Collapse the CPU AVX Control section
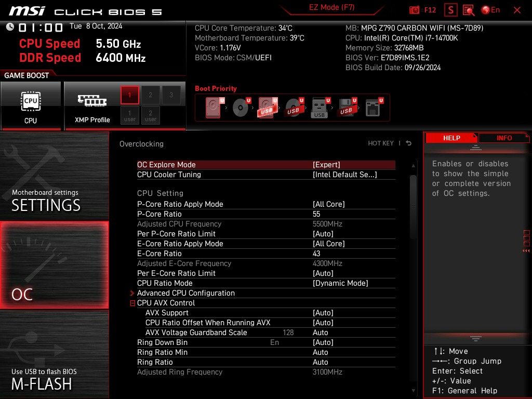 (x=132, y=303)
